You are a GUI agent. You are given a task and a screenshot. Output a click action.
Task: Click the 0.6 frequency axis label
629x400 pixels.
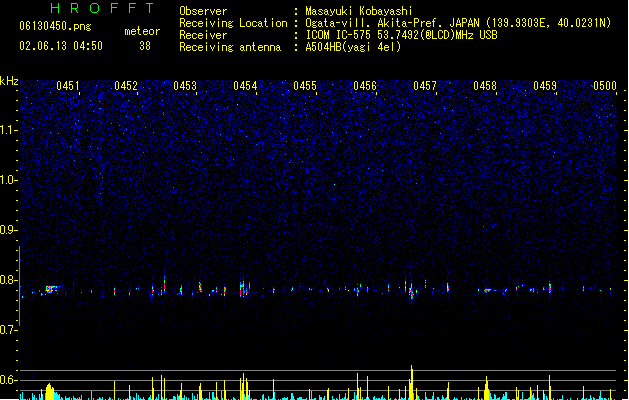click(x=8, y=380)
